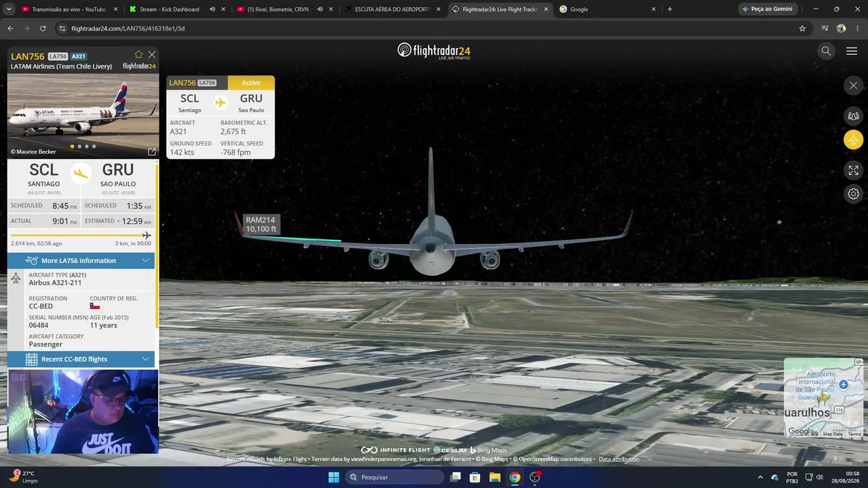
Task: Select the third photo carousel dot
Action: (x=87, y=146)
